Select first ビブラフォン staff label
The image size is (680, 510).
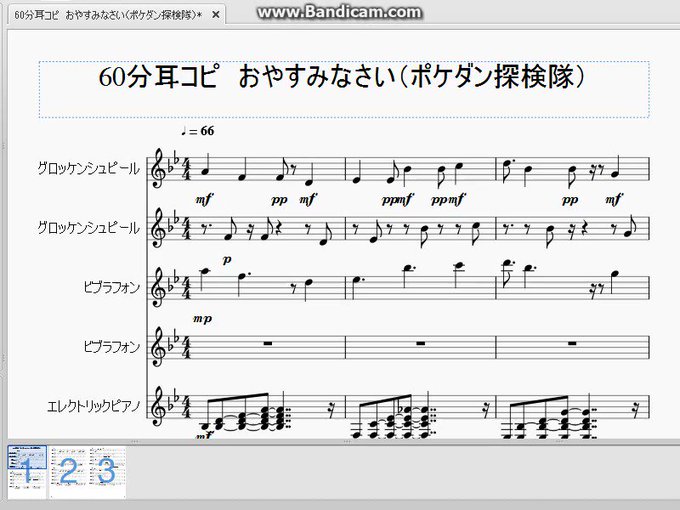coord(111,287)
